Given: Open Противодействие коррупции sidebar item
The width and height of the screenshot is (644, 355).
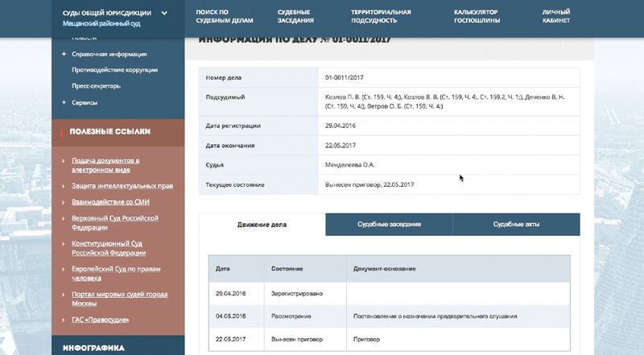Looking at the screenshot, I should pos(114,70).
